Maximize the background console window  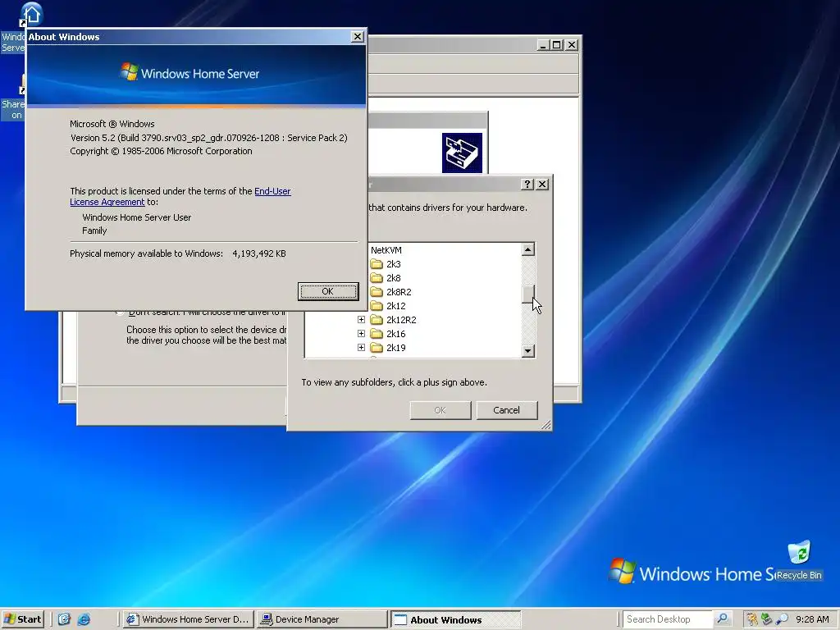click(x=557, y=45)
